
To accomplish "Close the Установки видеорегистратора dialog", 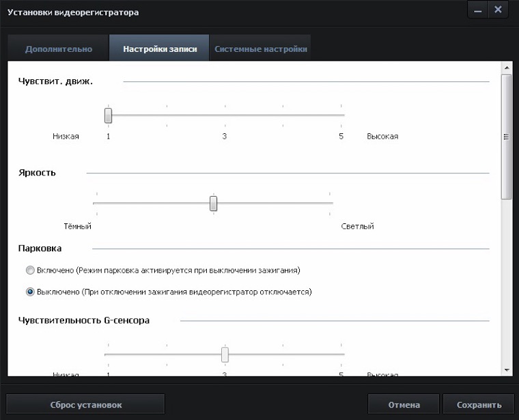I will pyautogui.click(x=498, y=10).
